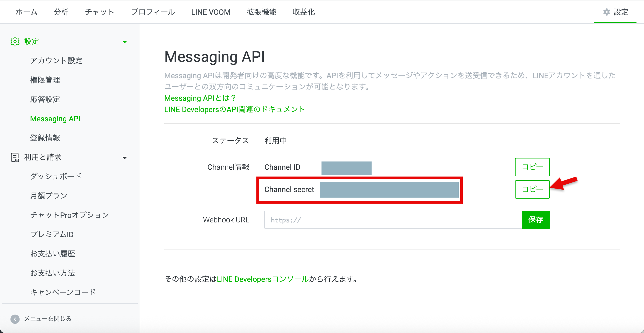644x333 pixels.
Task: Open the LINE Developersコンソール link
Action: (263, 279)
